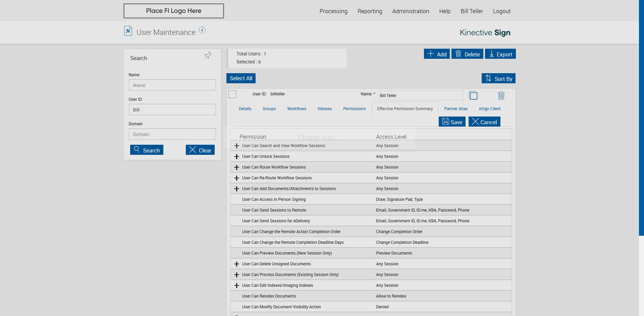644x316 pixels.
Task: Expand User Can Edit Indexes/Imaging Indexes
Action: pyautogui.click(x=236, y=285)
